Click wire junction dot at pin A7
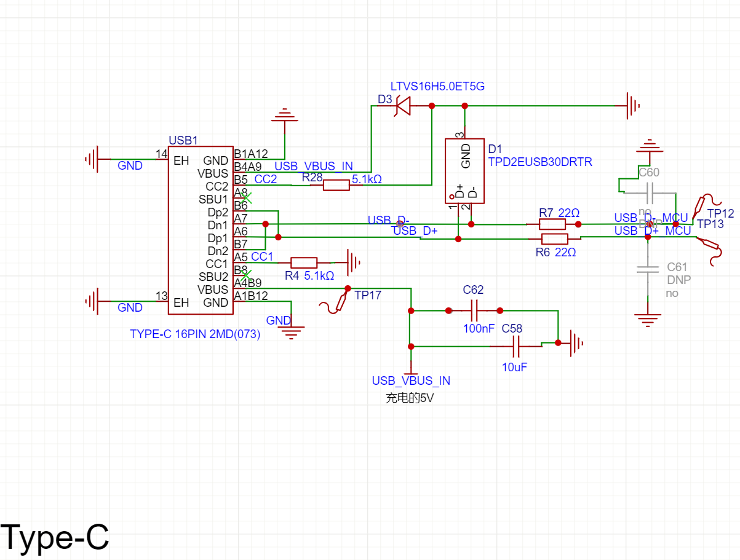Image resolution: width=740 pixels, height=560 pixels. pos(266,224)
